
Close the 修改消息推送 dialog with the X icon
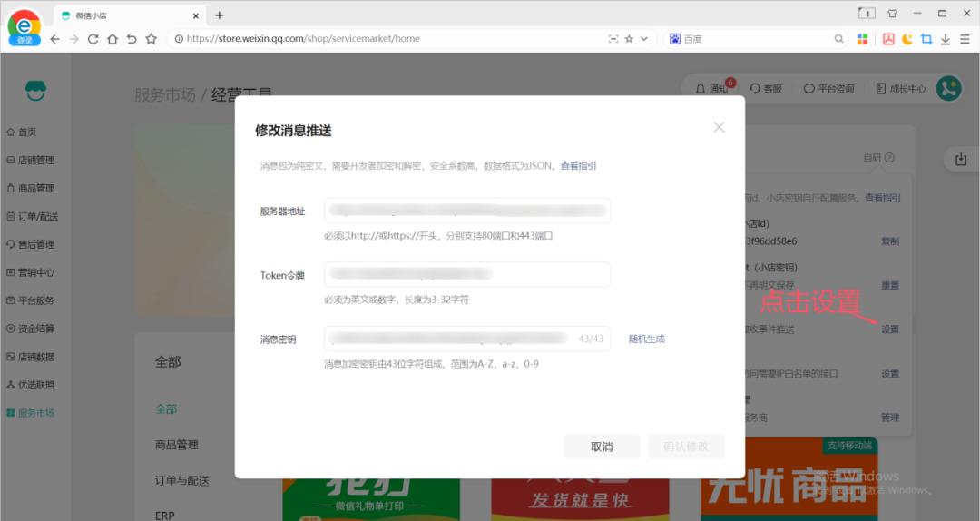[x=719, y=128]
